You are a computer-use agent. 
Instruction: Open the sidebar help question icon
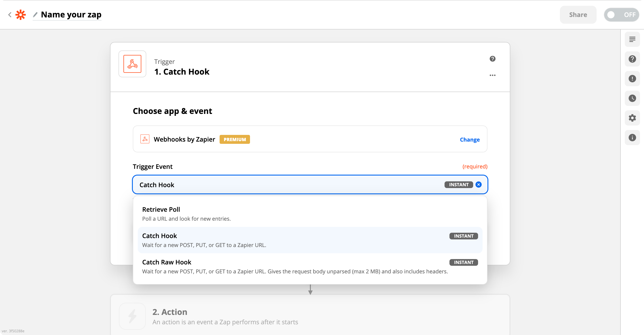pos(632,59)
